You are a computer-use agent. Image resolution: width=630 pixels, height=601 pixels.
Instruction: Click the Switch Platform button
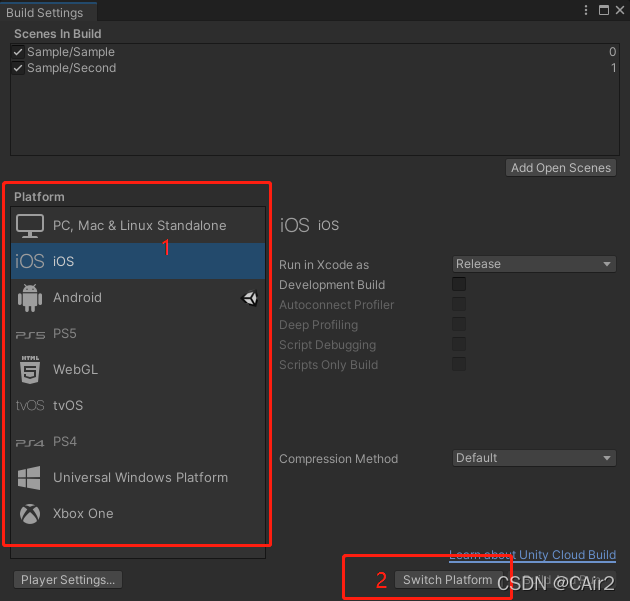(448, 580)
